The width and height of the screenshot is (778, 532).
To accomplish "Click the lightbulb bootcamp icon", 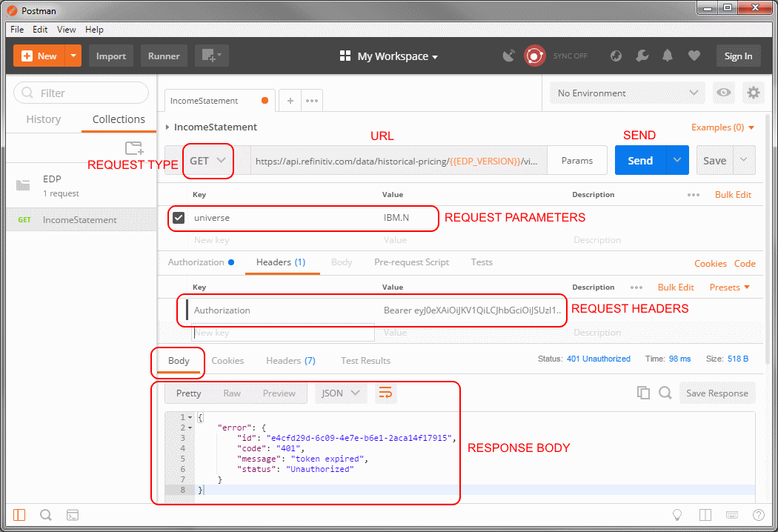I will [676, 515].
